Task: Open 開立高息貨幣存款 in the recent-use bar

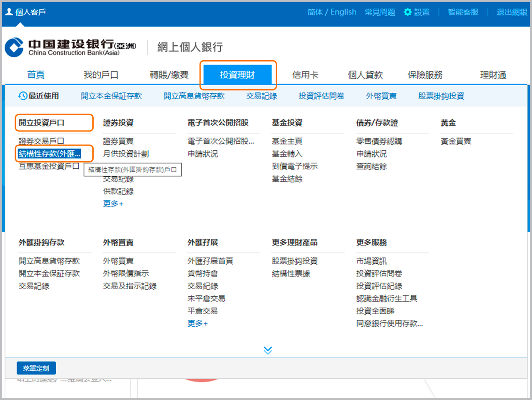Action: (x=194, y=96)
